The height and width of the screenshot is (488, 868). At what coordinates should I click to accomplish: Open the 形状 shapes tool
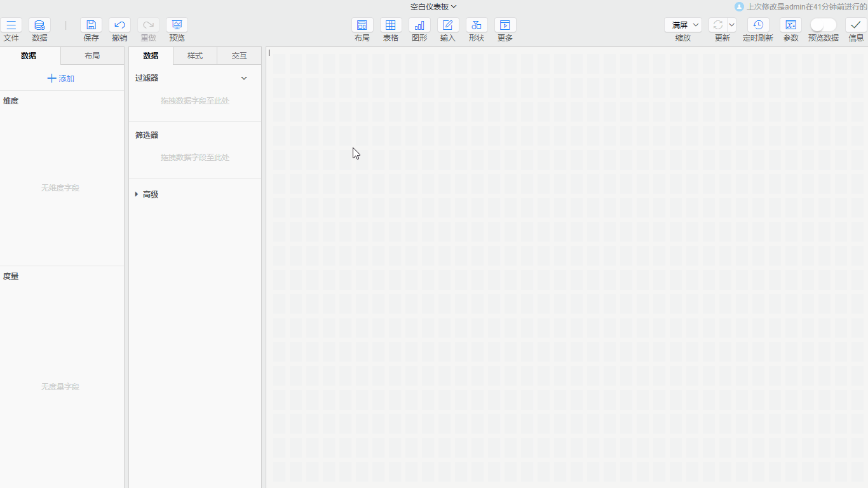coord(477,25)
